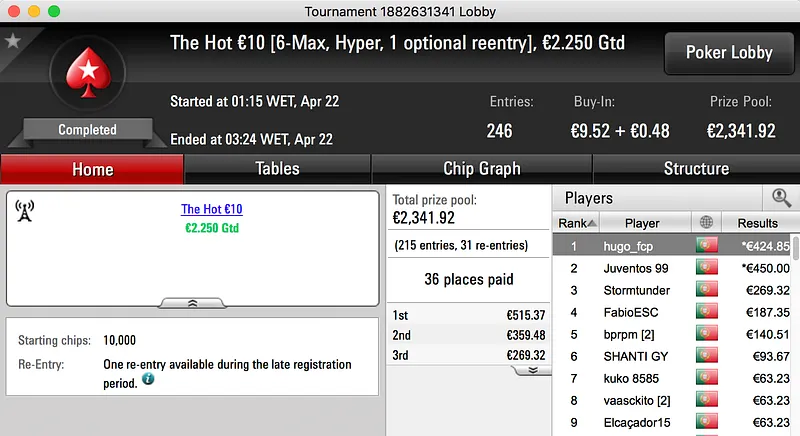Switch to the Tables tab

[x=278, y=169]
